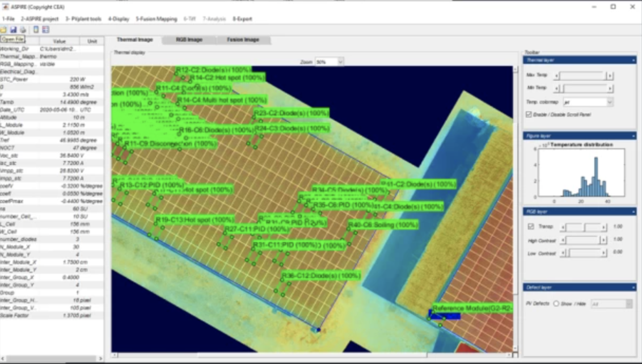Open the Zoom 50% dropdown
This screenshot has width=642, height=364.
(x=329, y=62)
